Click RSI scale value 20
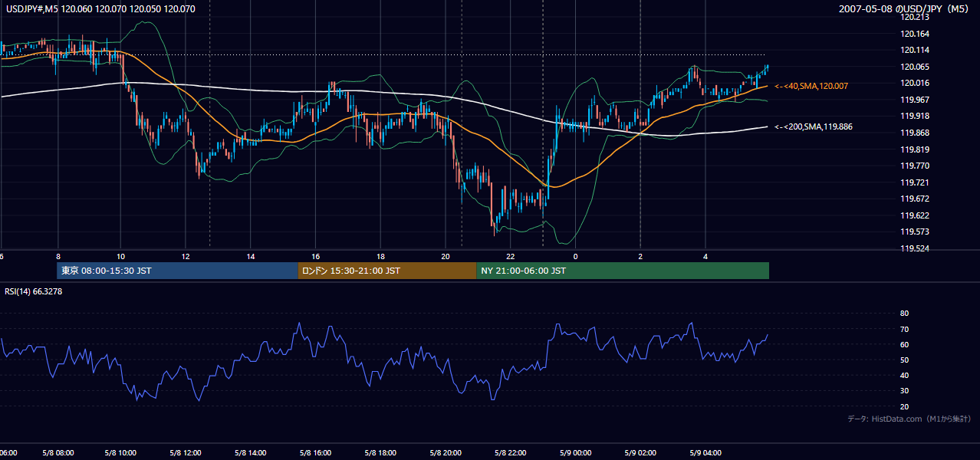This screenshot has width=980, height=460. point(905,406)
